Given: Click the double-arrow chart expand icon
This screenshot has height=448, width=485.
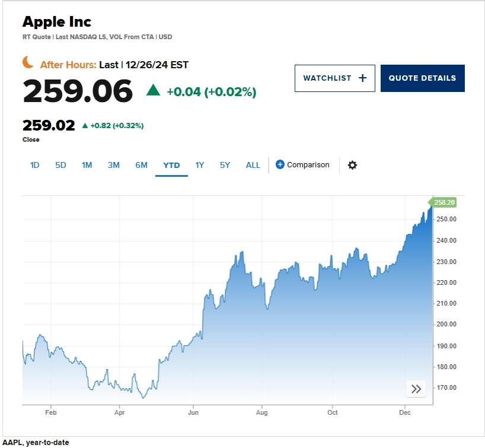Looking at the screenshot, I should click(416, 389).
